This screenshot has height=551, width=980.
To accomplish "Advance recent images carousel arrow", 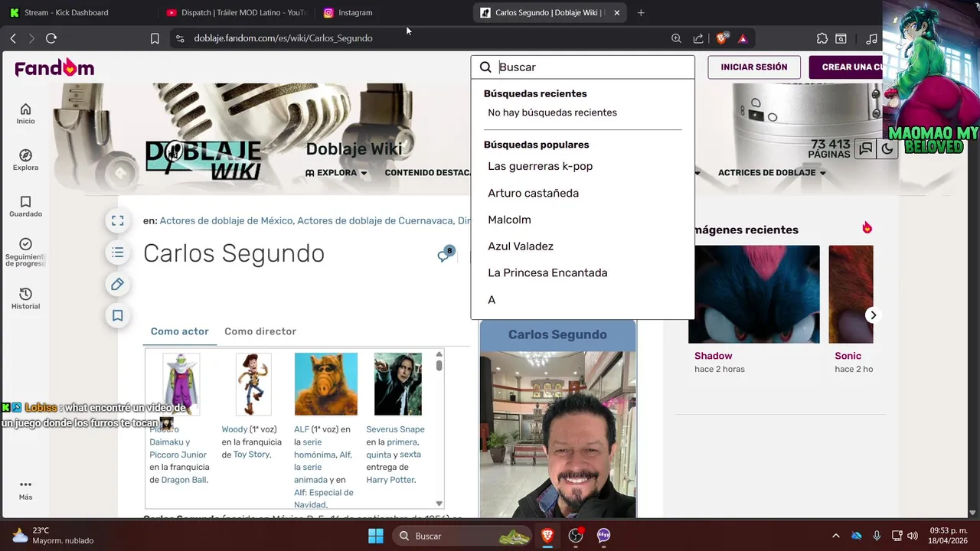I will pos(873,315).
